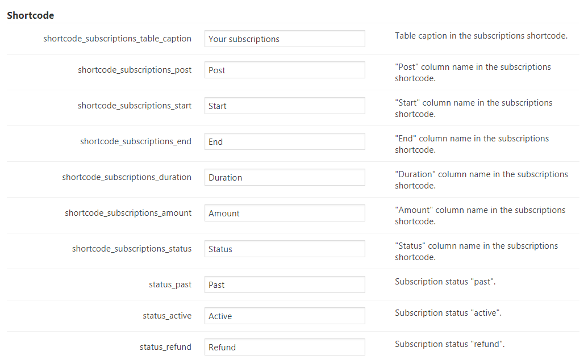The image size is (588, 364).
Task: Click the status_refund field containing 'Refund'
Action: click(x=285, y=348)
